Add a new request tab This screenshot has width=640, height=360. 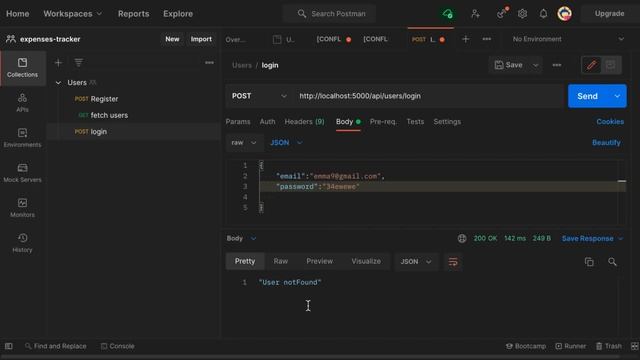click(x=465, y=39)
